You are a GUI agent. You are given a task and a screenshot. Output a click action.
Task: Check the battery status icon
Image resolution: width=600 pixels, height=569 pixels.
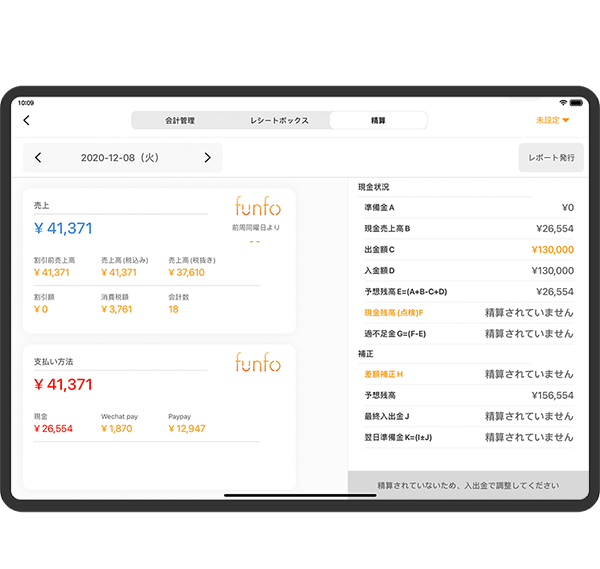point(576,103)
